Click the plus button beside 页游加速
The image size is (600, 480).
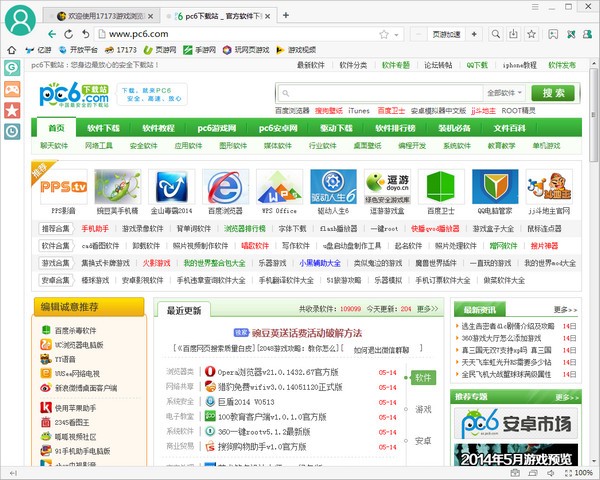(x=474, y=34)
